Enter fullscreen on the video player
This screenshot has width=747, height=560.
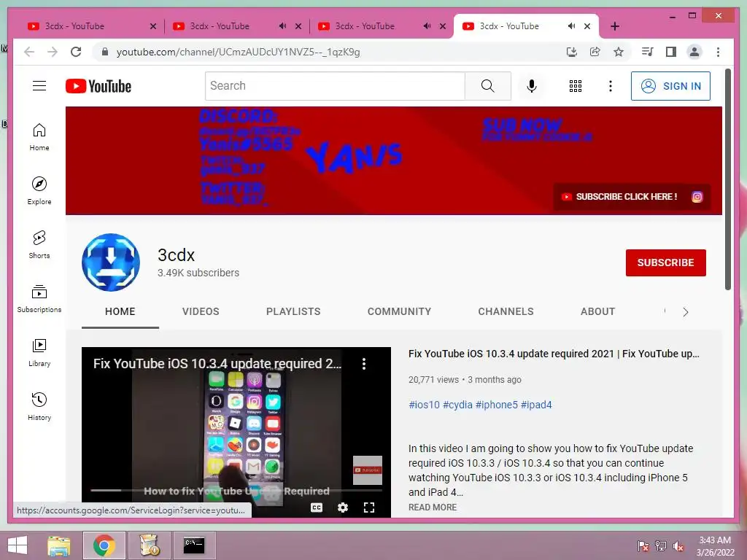point(368,507)
